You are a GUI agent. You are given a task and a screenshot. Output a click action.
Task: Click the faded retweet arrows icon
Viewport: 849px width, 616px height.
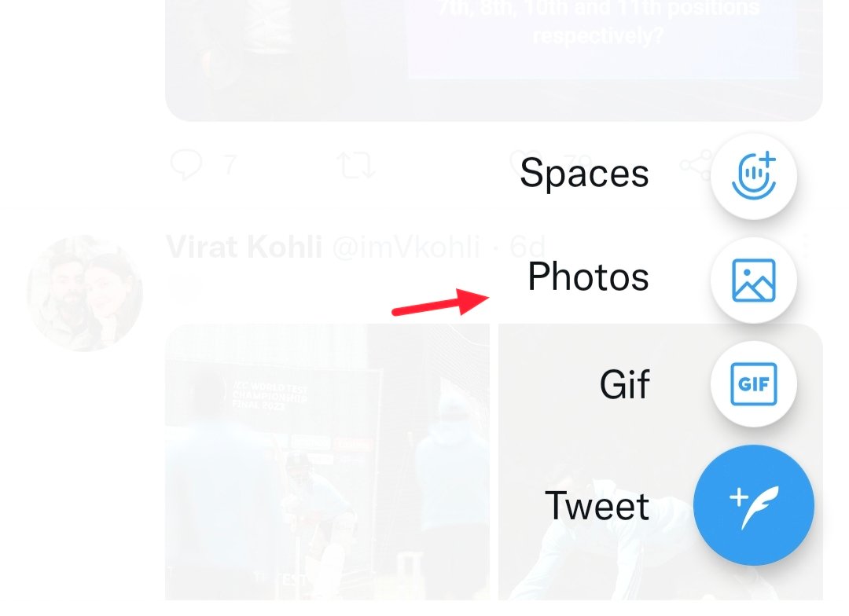(x=356, y=164)
